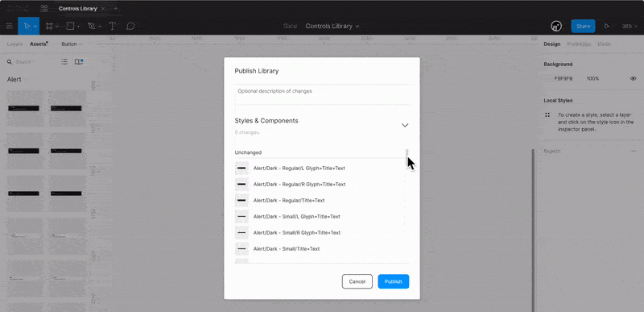Collapse the Styles & Components section
Screen dimensions: 644x312
(x=405, y=125)
